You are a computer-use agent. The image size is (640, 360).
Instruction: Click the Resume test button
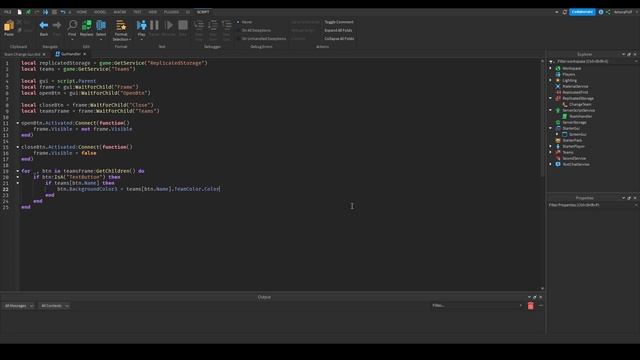(169, 25)
